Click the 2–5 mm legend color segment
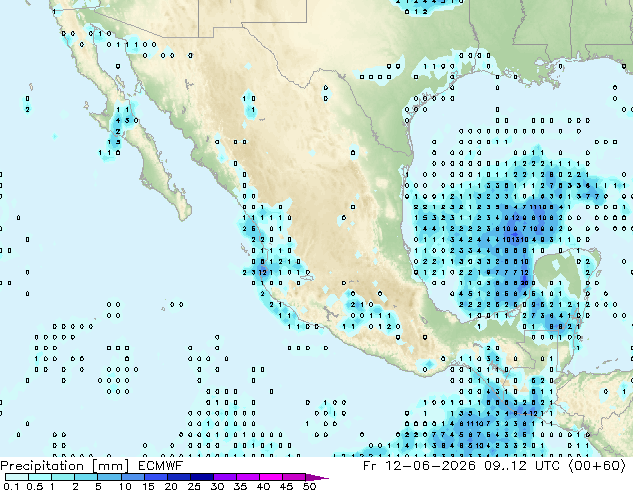Image resolution: width=634 pixels, height=490 pixels. 86,477
